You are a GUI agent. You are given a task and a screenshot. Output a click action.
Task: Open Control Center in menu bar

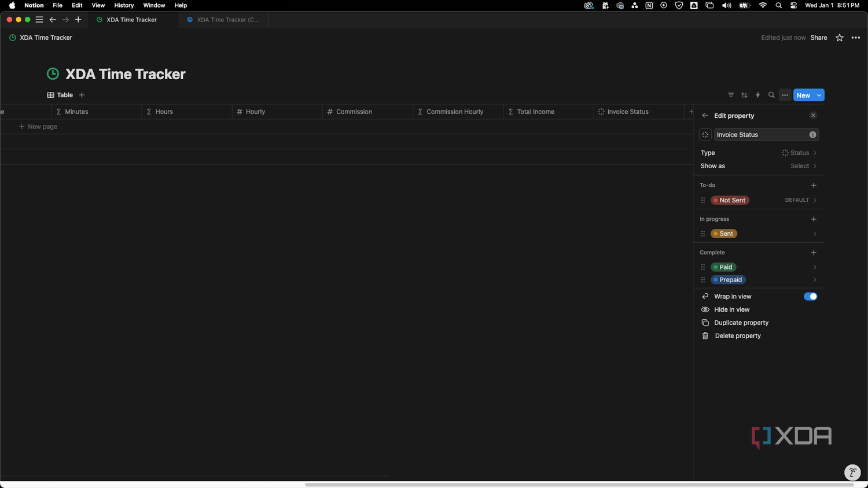(794, 5)
